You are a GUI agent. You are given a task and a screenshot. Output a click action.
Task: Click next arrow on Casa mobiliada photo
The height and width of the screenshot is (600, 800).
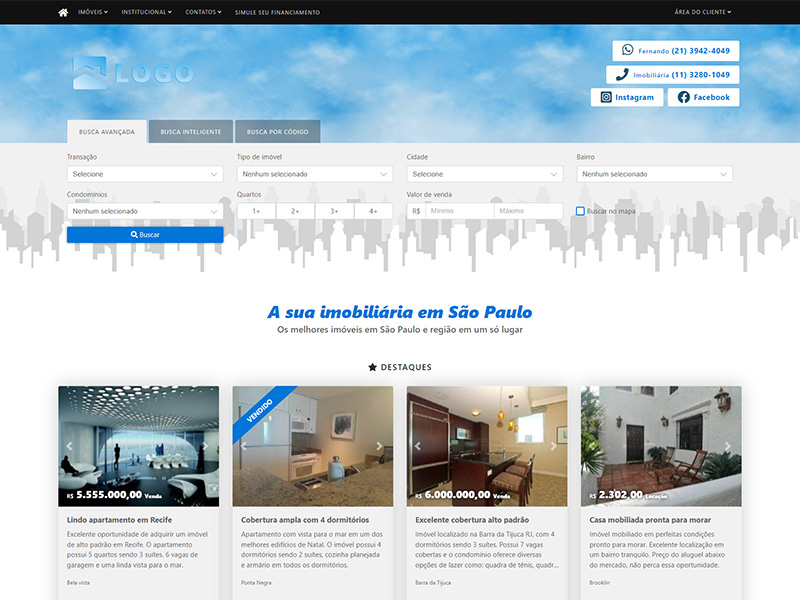click(x=728, y=446)
